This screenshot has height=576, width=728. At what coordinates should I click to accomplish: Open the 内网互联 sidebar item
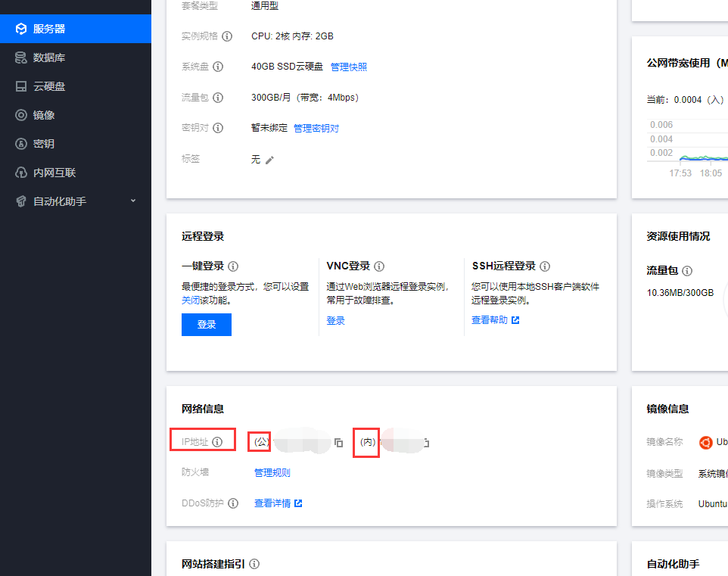[75, 173]
